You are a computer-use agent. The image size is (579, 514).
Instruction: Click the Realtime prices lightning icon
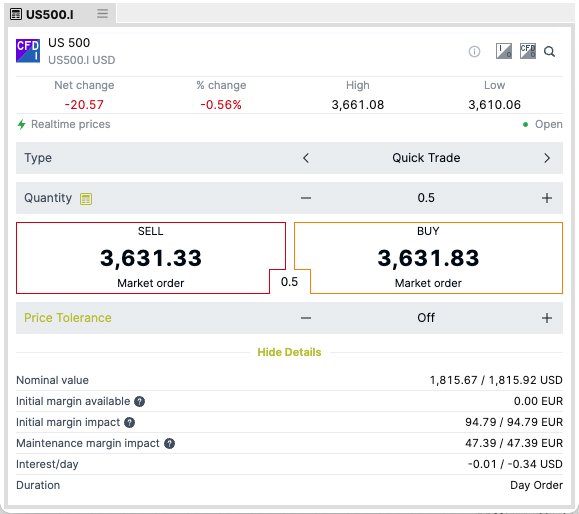pos(21,124)
